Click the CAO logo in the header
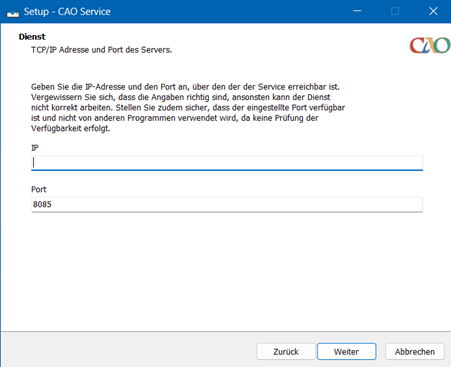The height and width of the screenshot is (367, 451). tap(430, 45)
